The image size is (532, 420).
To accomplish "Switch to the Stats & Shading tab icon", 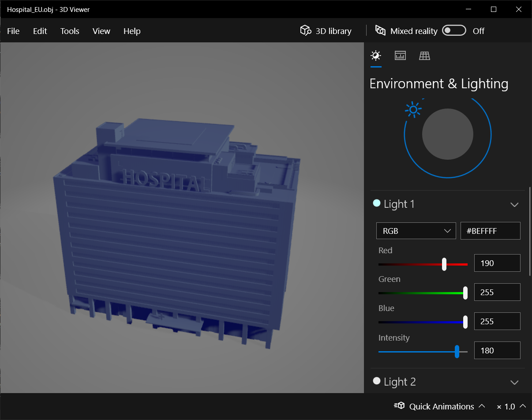I will [400, 56].
